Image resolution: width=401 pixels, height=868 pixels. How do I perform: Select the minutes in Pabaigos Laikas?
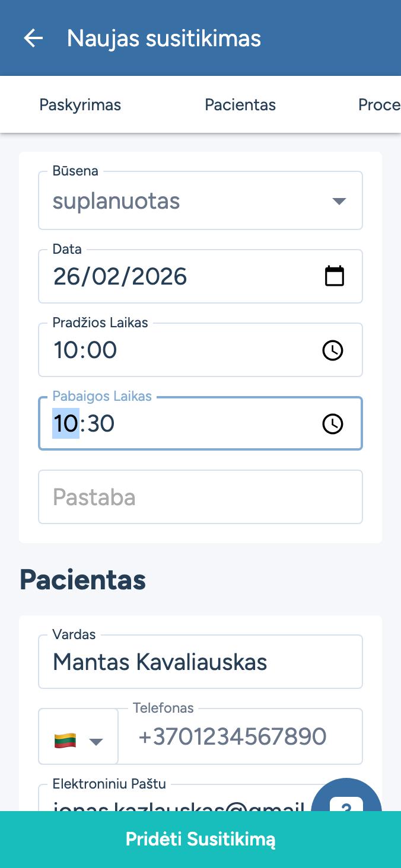(101, 424)
